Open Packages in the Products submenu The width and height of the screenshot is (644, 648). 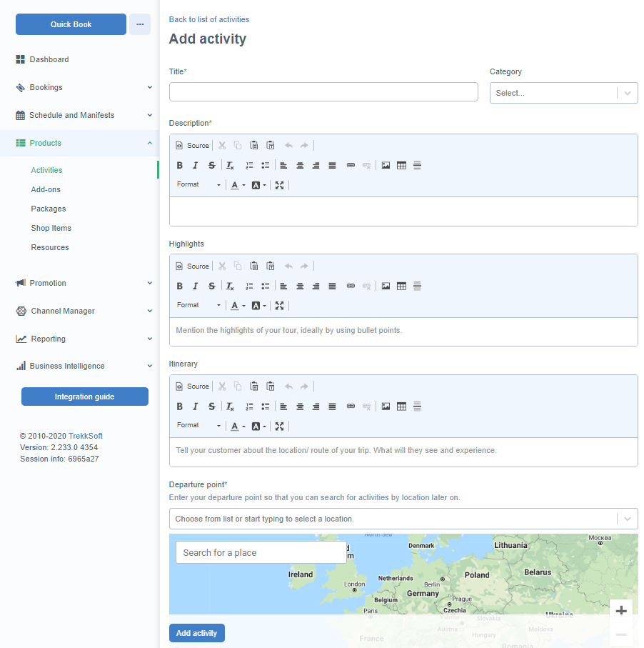[49, 209]
